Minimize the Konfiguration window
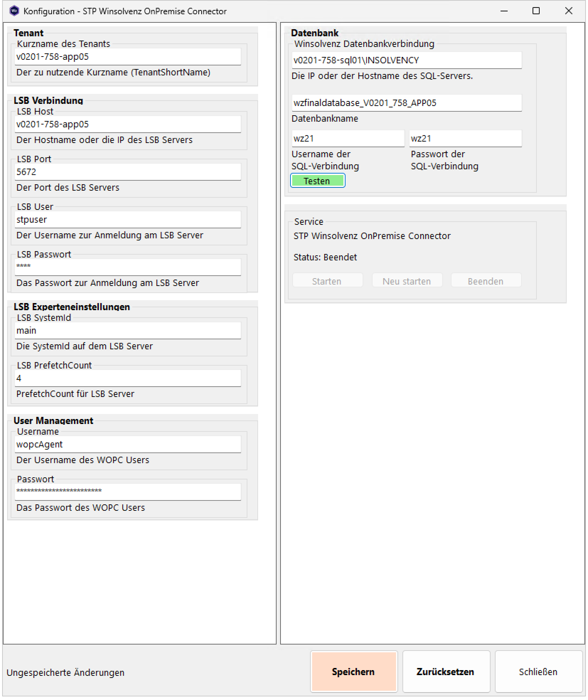Viewport: 588px width, 700px height. pos(504,11)
